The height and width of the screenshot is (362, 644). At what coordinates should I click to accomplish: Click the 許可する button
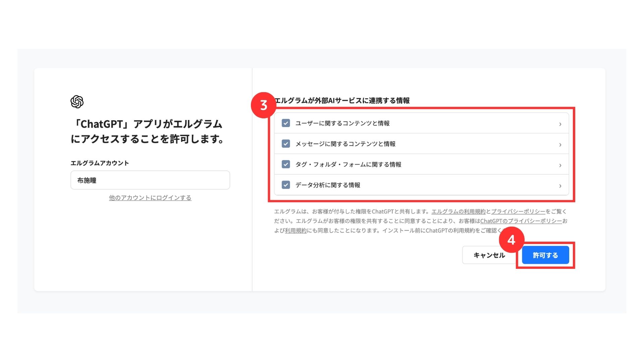(x=545, y=255)
